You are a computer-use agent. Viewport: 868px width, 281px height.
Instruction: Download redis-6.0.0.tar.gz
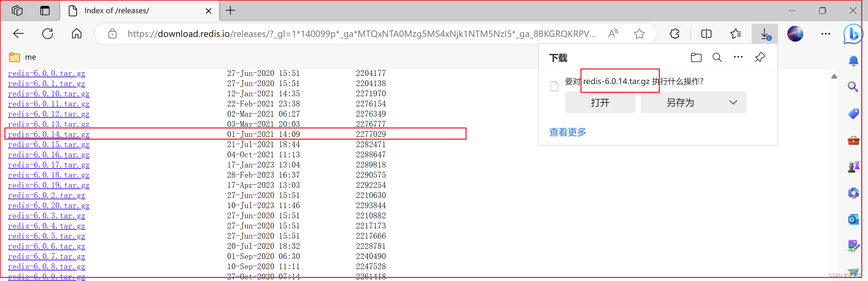click(x=46, y=73)
